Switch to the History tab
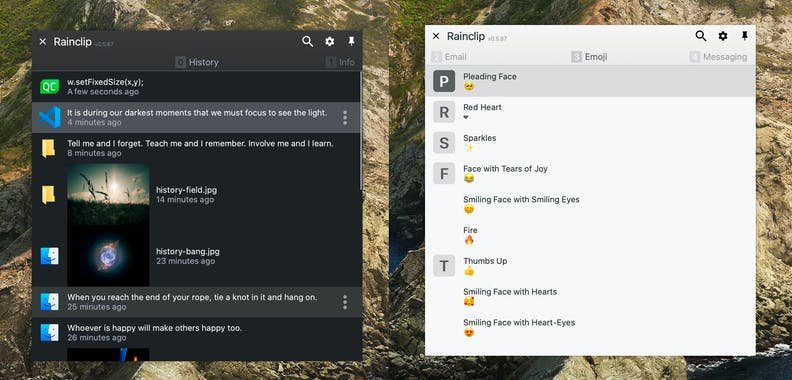 point(197,62)
